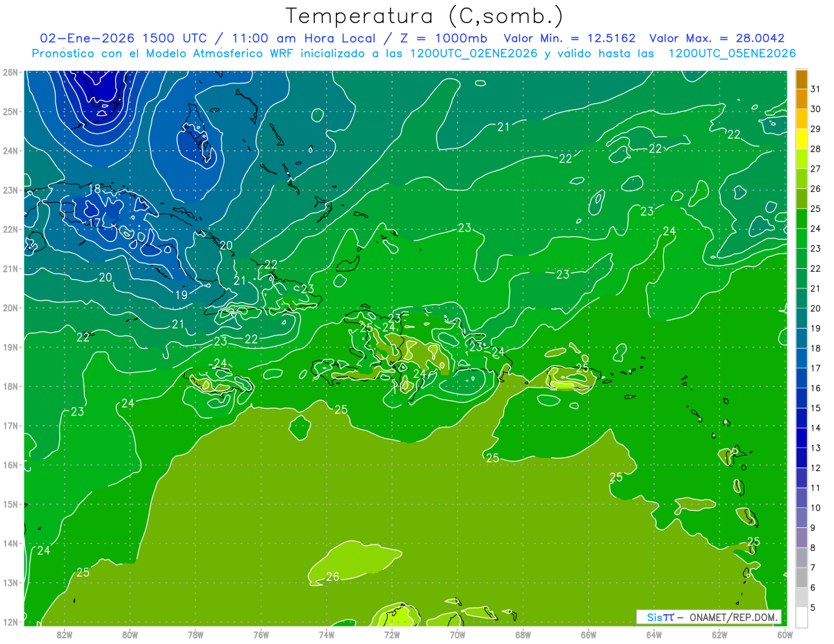
Task: Click the gold legend band between 29 and 30
Action: [801, 119]
